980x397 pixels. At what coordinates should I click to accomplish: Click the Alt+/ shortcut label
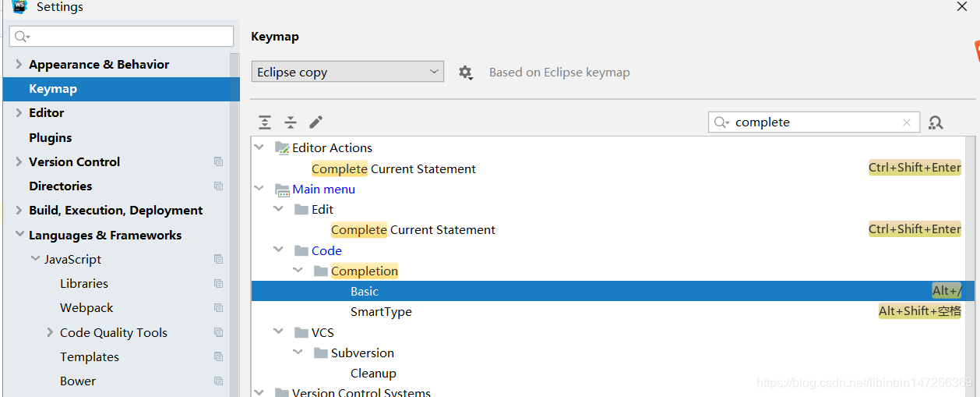click(947, 291)
